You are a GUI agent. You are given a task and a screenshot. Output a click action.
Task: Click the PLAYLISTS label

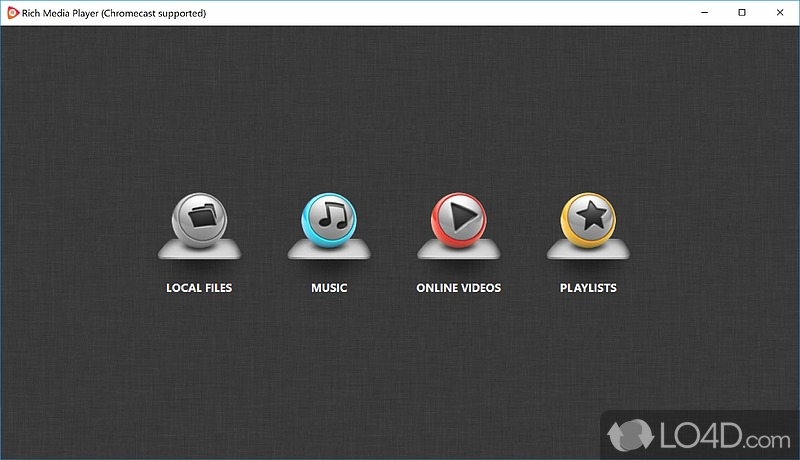[x=588, y=288]
